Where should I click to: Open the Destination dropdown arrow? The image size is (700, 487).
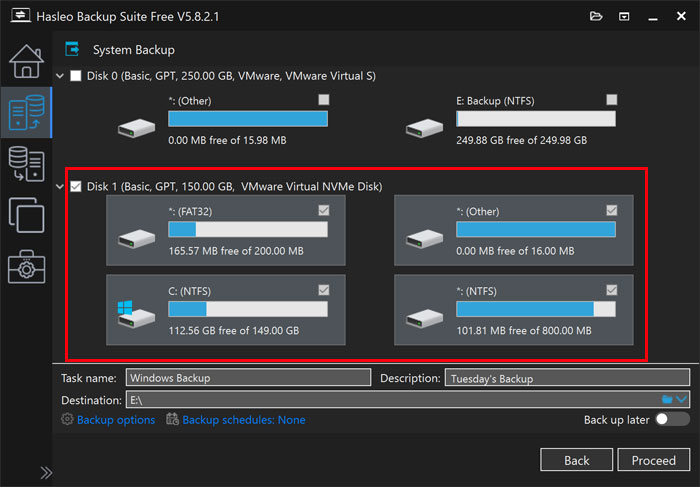click(x=681, y=400)
